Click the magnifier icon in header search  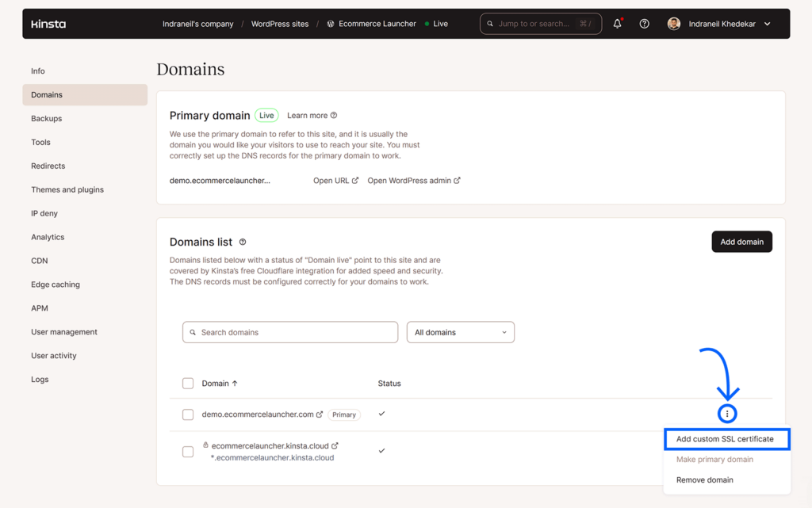(x=490, y=24)
